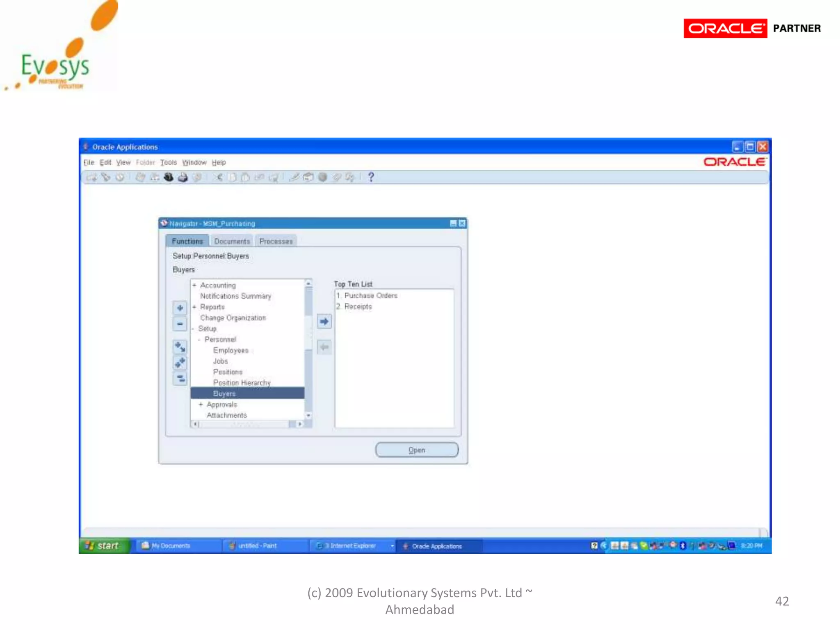Image resolution: width=840 pixels, height=630 pixels.
Task: Click the Expand All navigator button
Action: click(180, 363)
